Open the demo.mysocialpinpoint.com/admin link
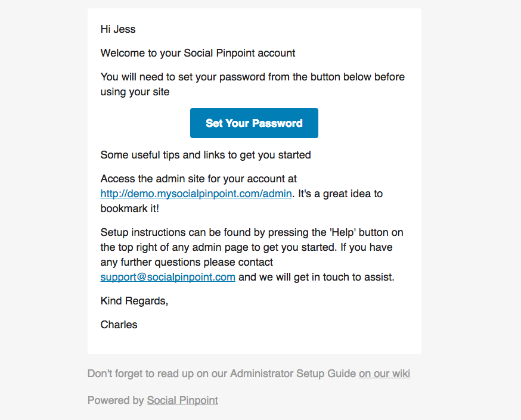The height and width of the screenshot is (420, 521). (x=196, y=194)
